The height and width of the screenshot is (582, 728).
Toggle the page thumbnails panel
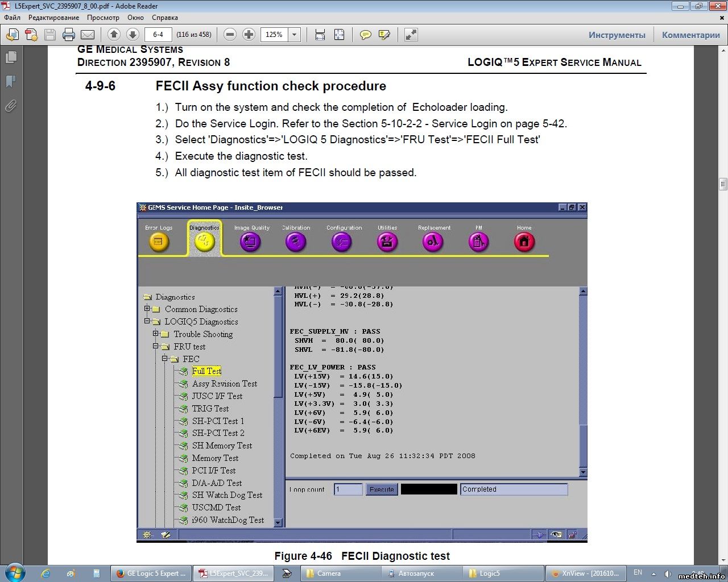11,57
